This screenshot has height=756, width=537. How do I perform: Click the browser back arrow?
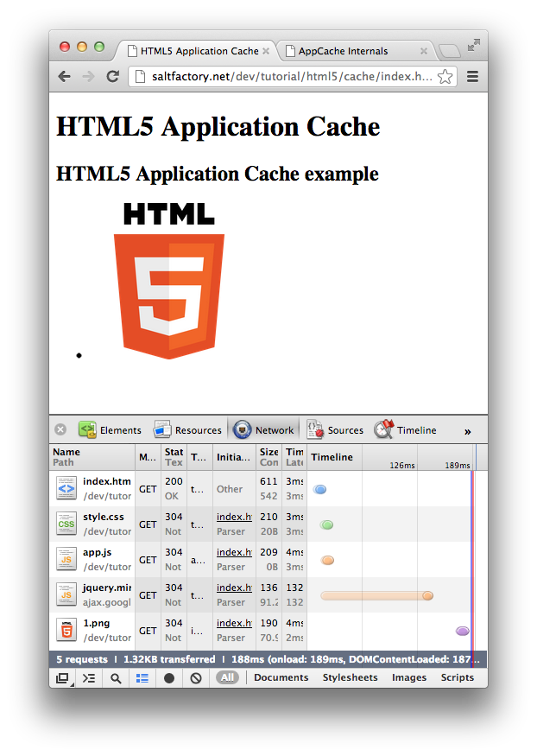pos(65,76)
